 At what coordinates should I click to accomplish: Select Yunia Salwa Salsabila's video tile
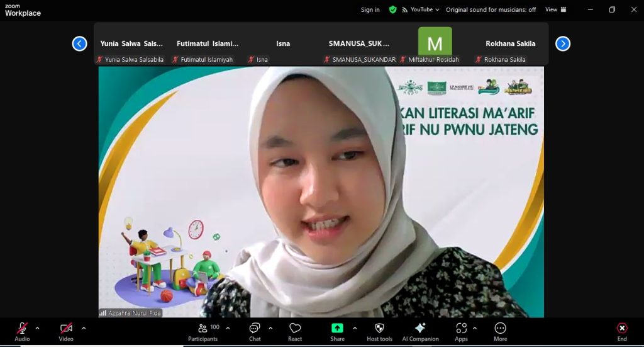point(131,43)
